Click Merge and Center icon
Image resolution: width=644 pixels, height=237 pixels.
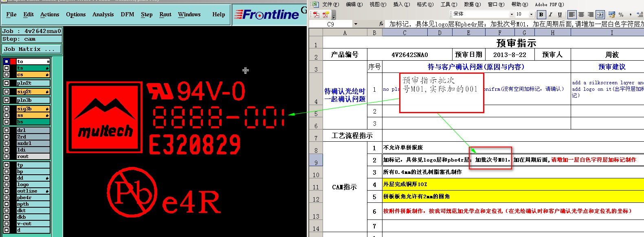(600, 15)
